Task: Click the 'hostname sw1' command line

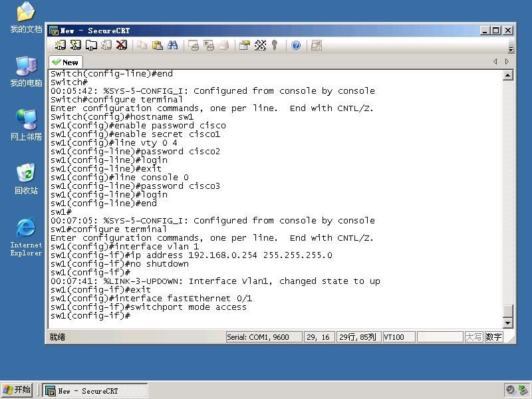Action: click(122, 117)
